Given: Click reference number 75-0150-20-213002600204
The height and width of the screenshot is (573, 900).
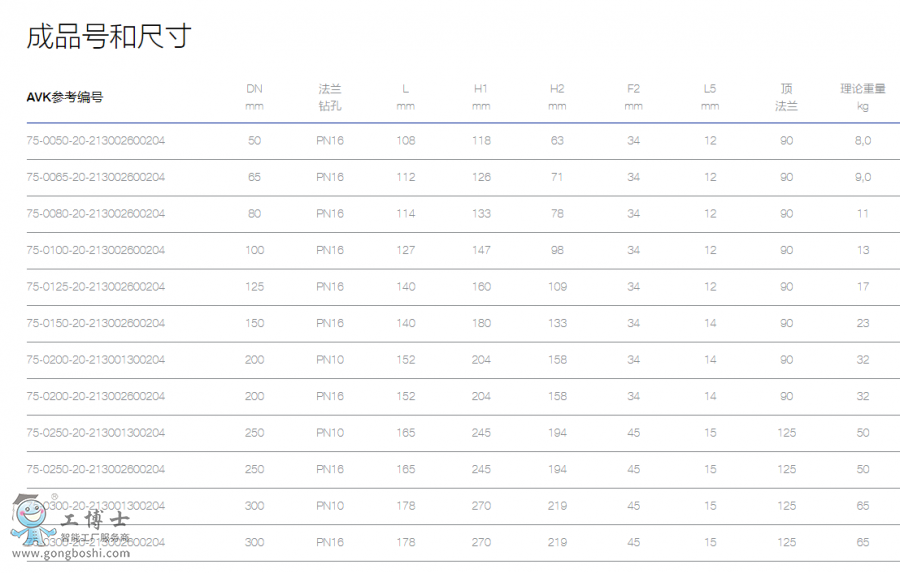Looking at the screenshot, I should (x=96, y=323).
